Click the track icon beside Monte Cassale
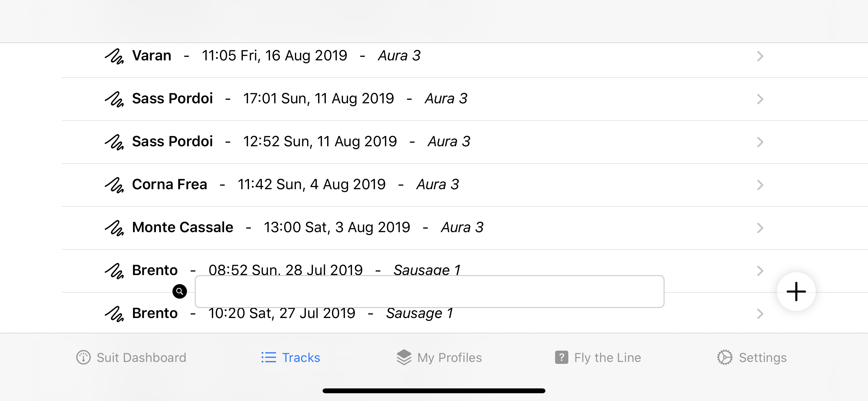 point(114,228)
